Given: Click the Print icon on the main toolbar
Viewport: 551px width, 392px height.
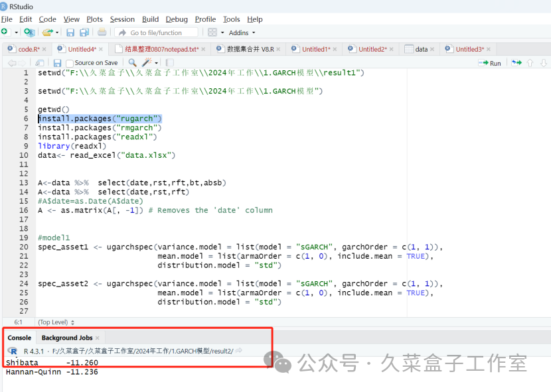Looking at the screenshot, I should pos(102,32).
